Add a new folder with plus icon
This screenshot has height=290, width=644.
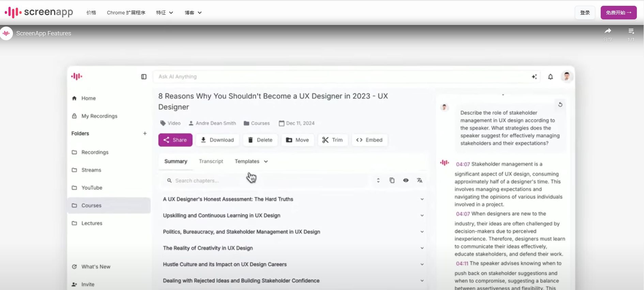tap(145, 133)
